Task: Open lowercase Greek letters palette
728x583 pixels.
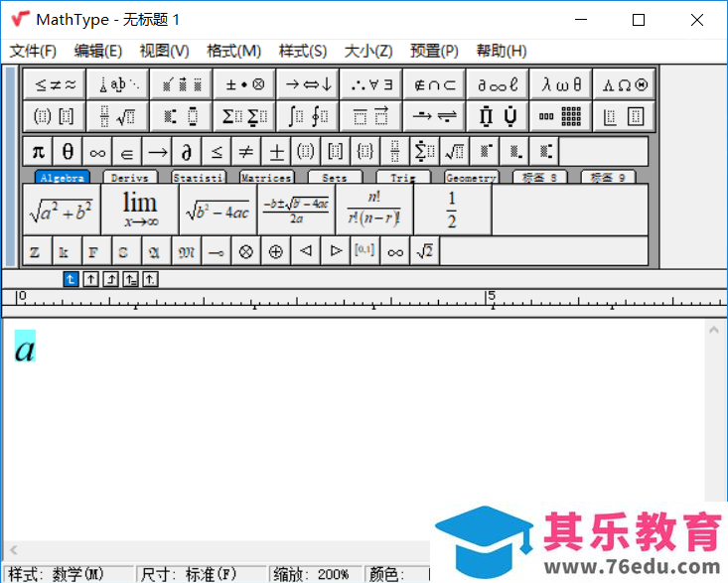Action: pos(561,84)
